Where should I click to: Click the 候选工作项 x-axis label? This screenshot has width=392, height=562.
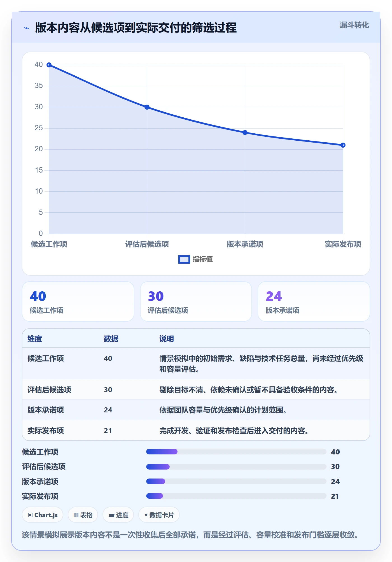pyautogui.click(x=49, y=244)
